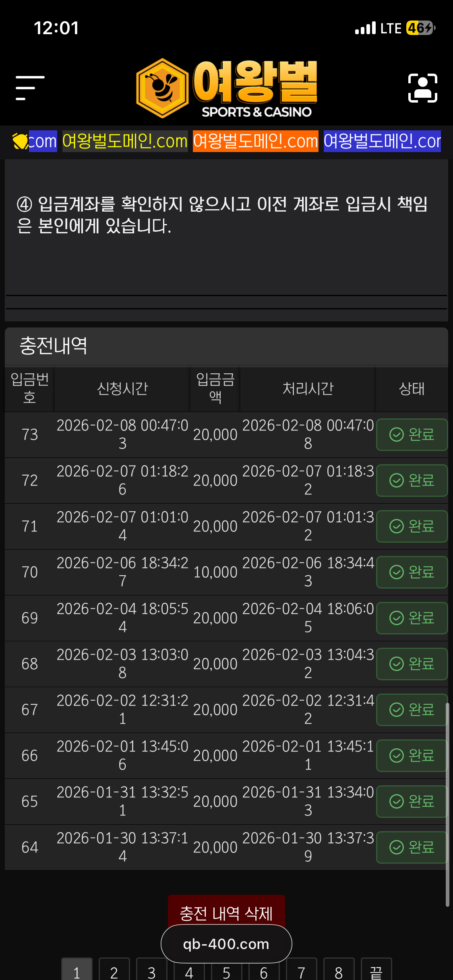The image size is (453, 980).
Task: Go to page 2 of history
Action: pos(114,972)
